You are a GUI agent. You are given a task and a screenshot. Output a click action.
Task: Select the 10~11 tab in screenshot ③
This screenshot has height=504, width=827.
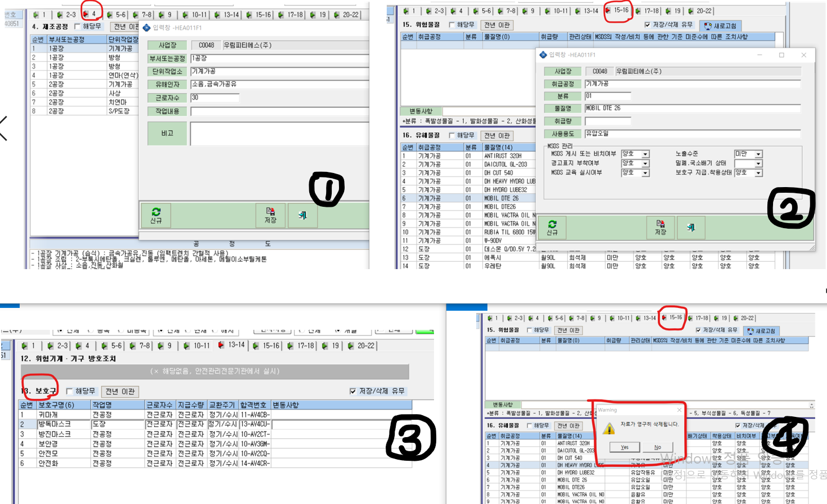coord(196,346)
